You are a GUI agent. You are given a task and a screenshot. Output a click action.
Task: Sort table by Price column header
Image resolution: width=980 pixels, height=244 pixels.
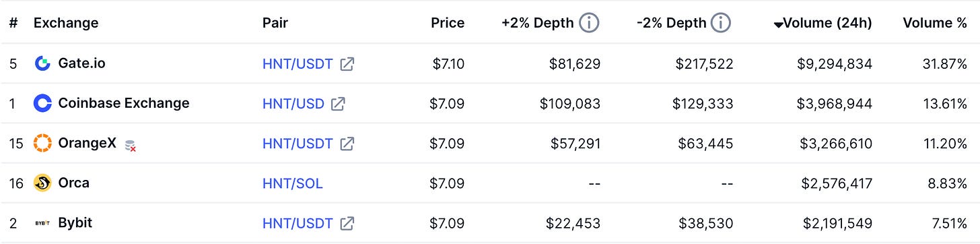pos(448,23)
